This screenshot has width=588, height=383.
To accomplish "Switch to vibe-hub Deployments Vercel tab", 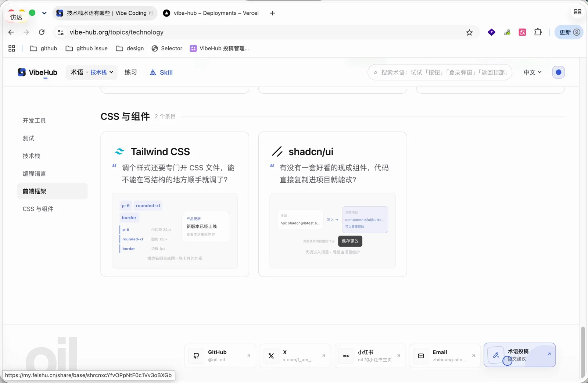I will pos(211,13).
